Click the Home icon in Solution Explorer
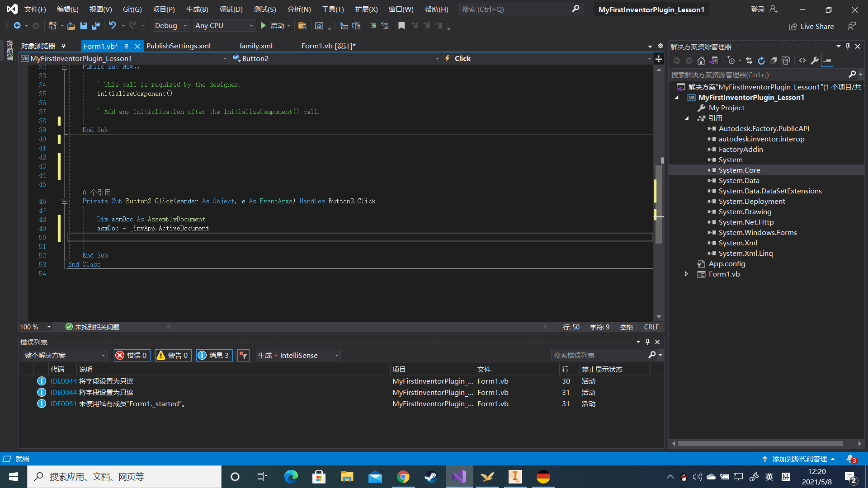The image size is (868, 488). click(701, 61)
